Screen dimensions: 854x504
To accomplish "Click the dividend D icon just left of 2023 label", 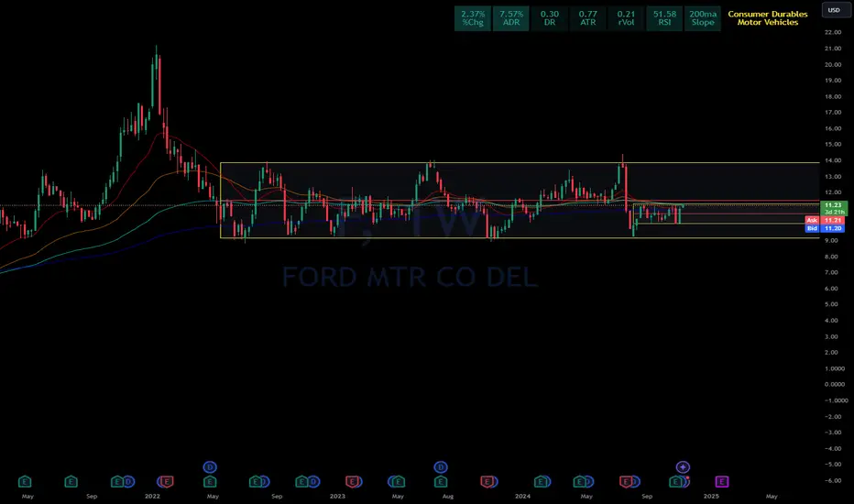I will pyautogui.click(x=313, y=482).
